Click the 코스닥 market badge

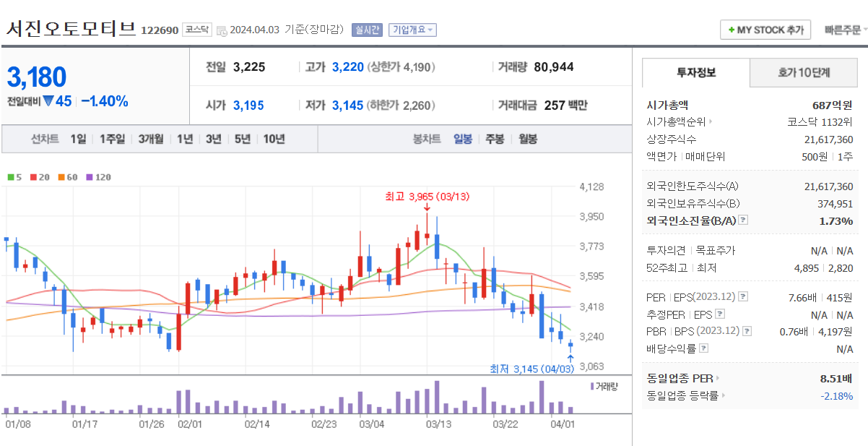(x=196, y=30)
